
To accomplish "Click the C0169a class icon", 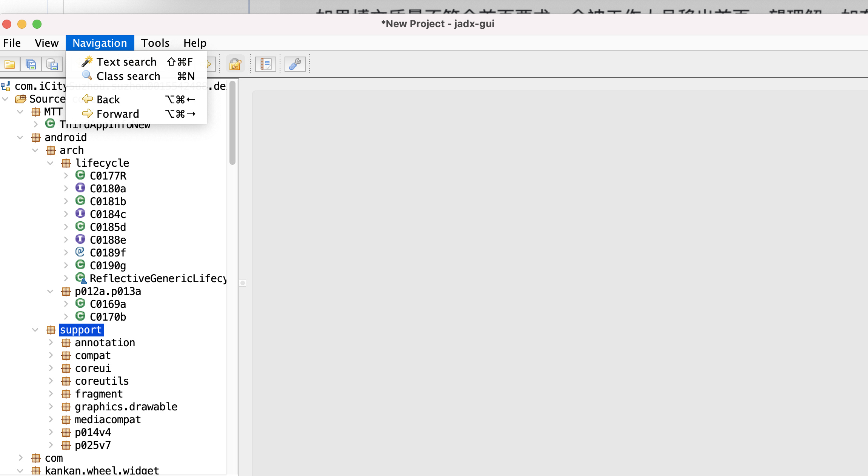I will [80, 303].
